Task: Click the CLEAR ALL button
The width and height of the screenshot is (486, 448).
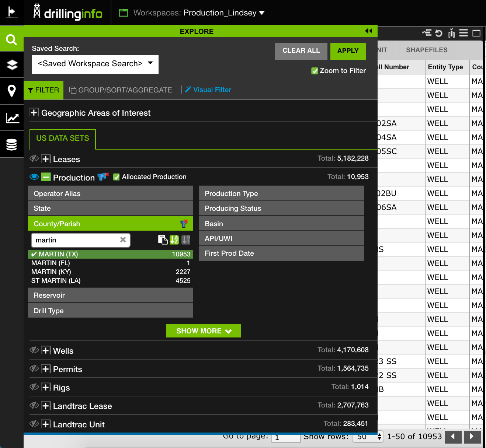Action: tap(301, 51)
